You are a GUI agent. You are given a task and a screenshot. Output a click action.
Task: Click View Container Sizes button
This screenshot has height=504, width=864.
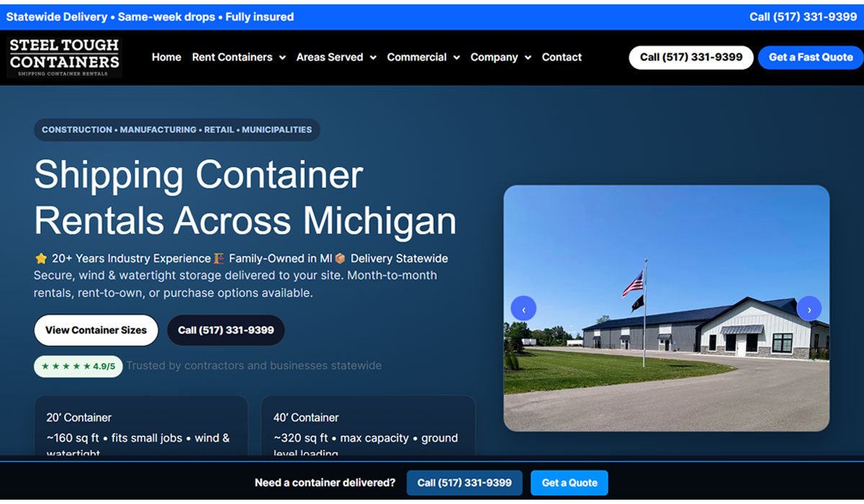96,330
